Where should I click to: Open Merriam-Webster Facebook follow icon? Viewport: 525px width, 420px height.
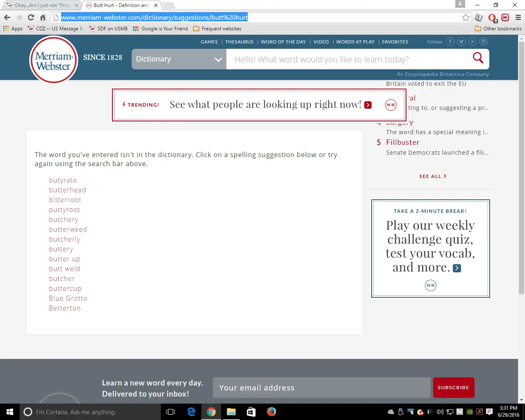450,41
